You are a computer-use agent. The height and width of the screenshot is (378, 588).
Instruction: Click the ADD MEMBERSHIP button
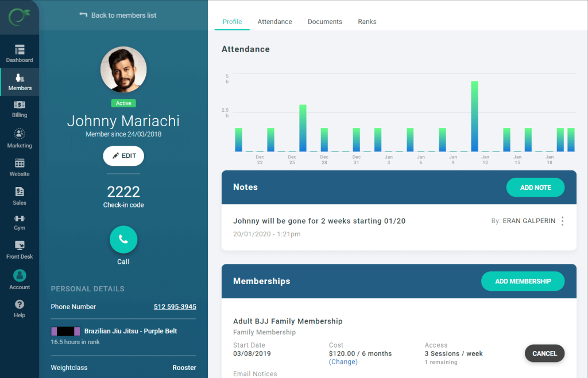point(523,281)
